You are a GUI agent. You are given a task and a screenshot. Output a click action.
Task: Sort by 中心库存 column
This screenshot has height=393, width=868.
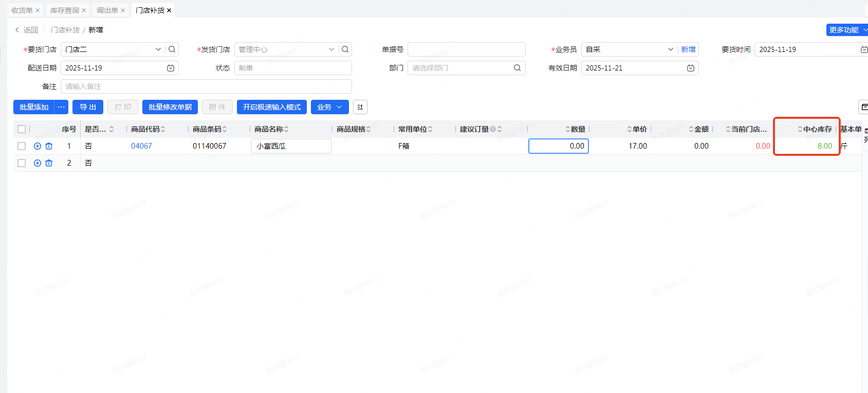(x=800, y=129)
